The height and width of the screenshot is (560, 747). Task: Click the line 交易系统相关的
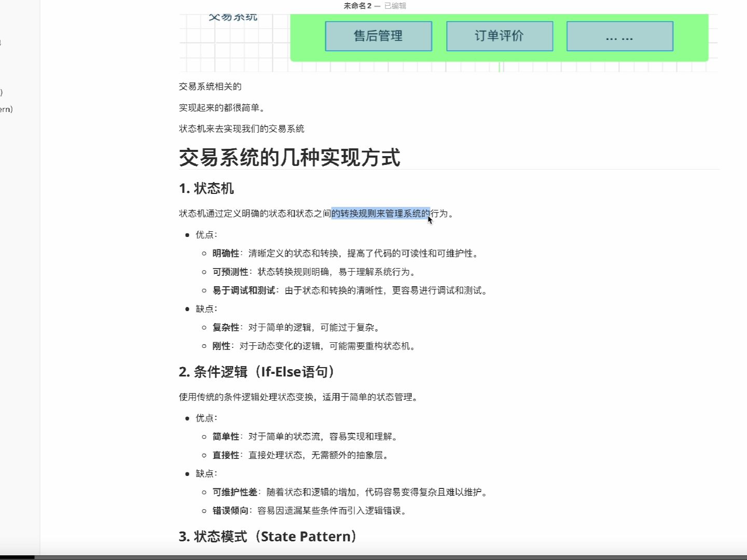click(x=210, y=87)
